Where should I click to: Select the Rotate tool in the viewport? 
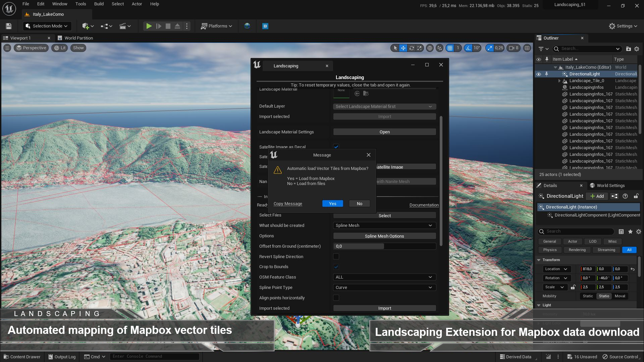pos(411,48)
